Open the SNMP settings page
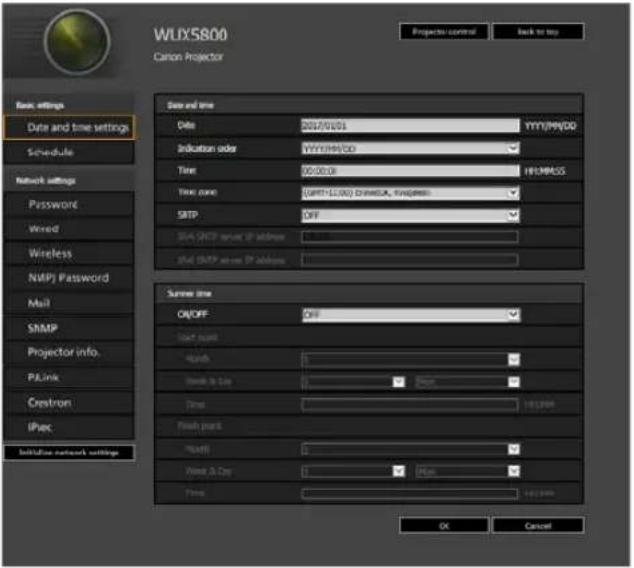Viewport: 634px width, 568px height. click(x=69, y=328)
